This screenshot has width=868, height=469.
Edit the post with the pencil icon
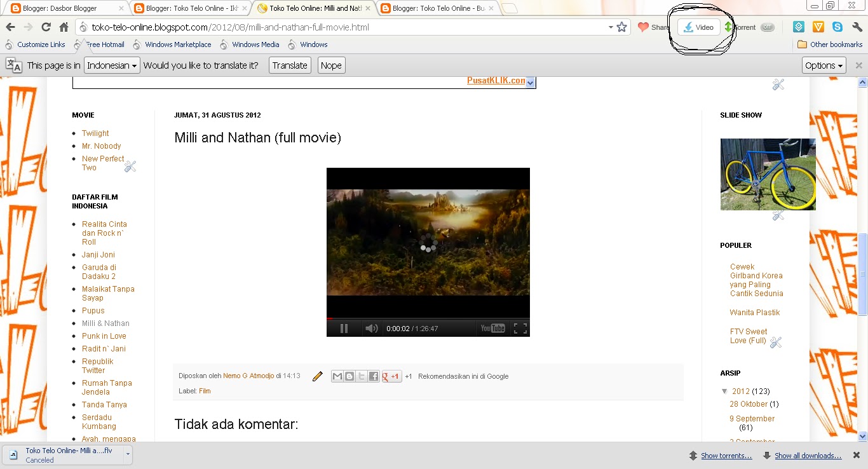318,376
